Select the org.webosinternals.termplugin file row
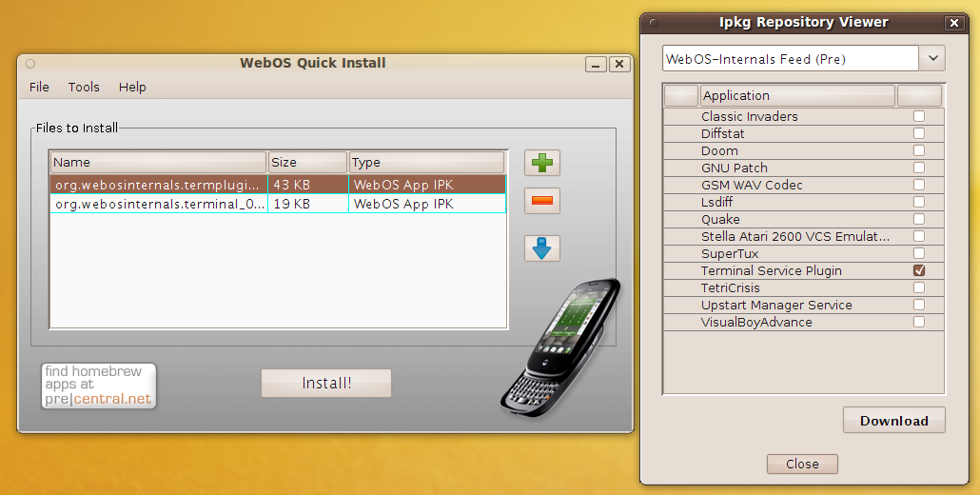The height and width of the screenshot is (495, 980). (278, 185)
